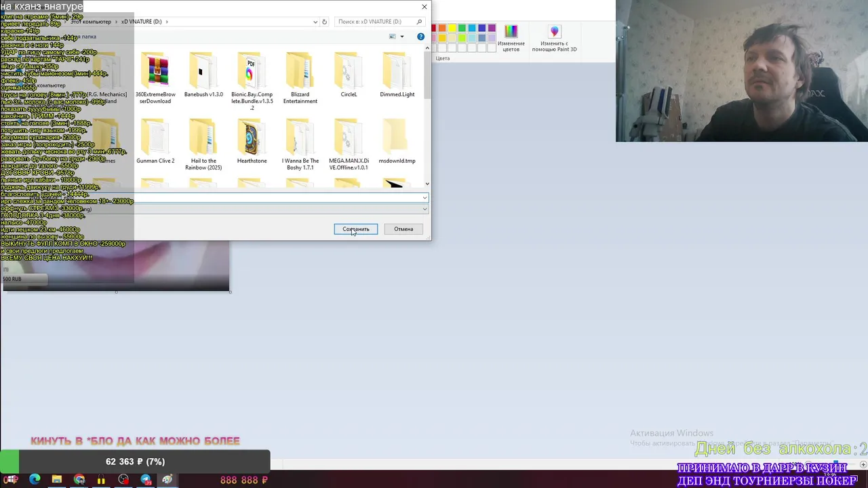
Task: Open the help question mark icon
Action: (420, 37)
